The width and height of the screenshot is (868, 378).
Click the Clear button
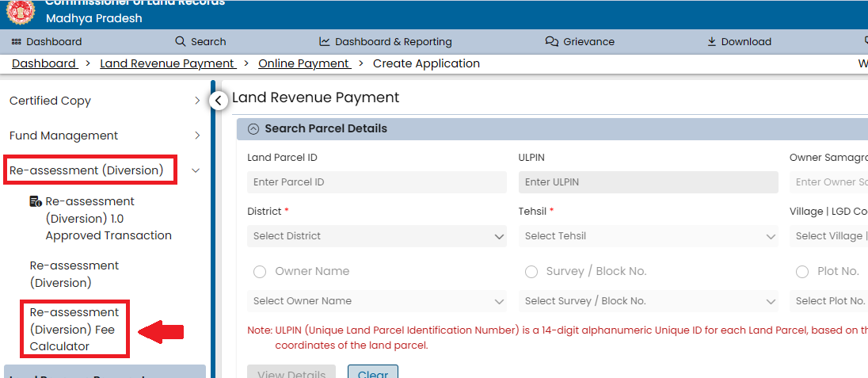372,372
